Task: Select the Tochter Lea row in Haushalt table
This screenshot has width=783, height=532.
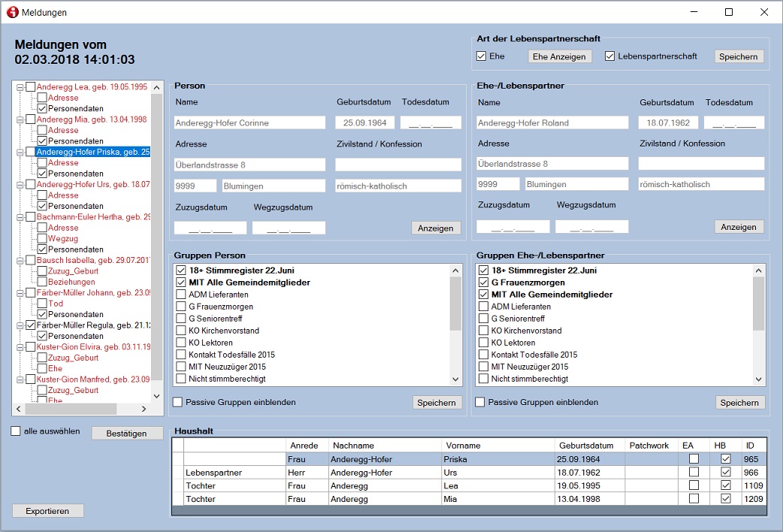Action: [376, 486]
